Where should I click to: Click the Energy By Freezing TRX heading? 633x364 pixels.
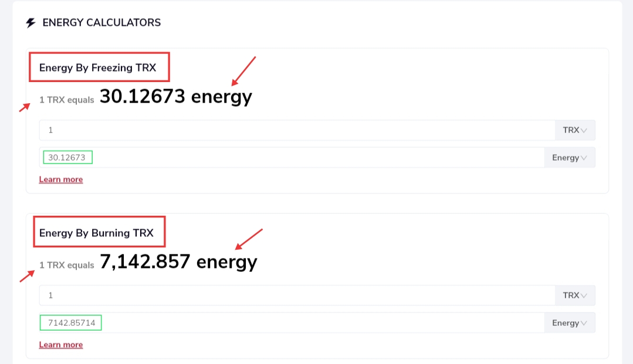98,68
